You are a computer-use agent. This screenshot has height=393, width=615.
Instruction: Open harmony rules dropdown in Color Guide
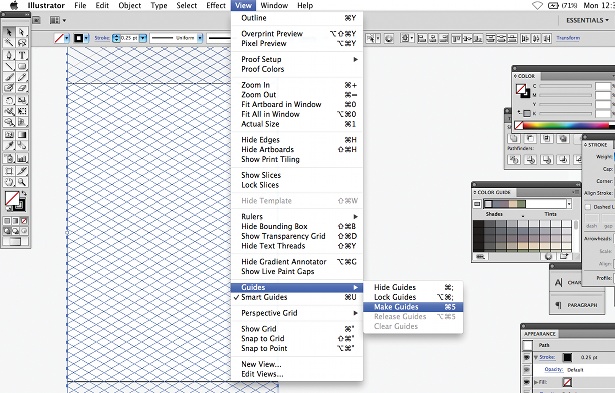pyautogui.click(x=569, y=204)
